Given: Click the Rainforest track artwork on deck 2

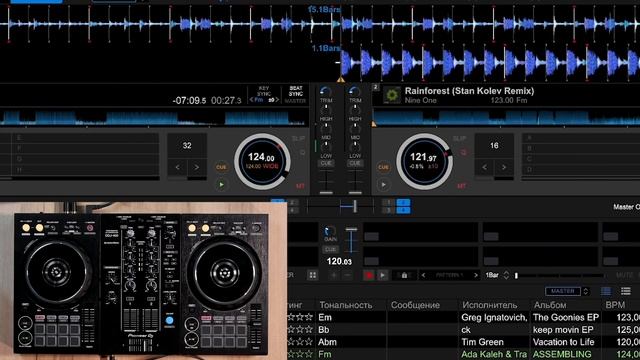Looking at the screenshot, I should 392,96.
